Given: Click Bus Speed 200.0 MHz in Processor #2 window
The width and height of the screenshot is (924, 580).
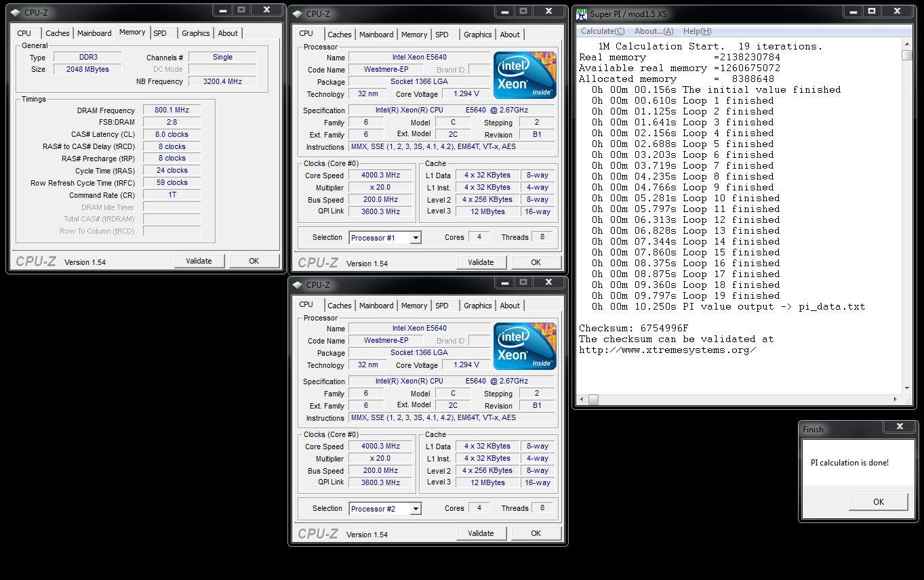Looking at the screenshot, I should click(380, 470).
